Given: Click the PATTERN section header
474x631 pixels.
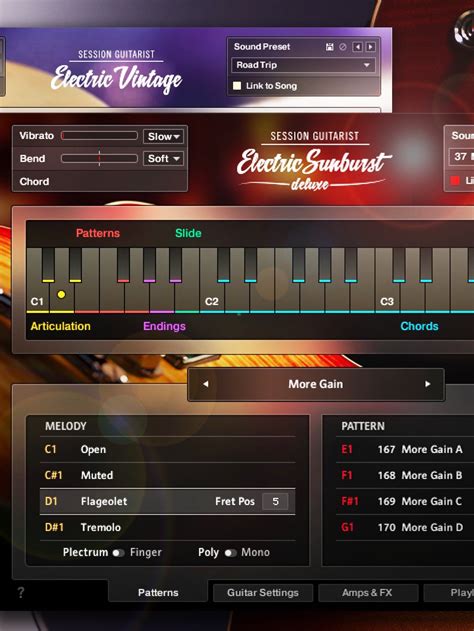Looking at the screenshot, I should coord(363,426).
